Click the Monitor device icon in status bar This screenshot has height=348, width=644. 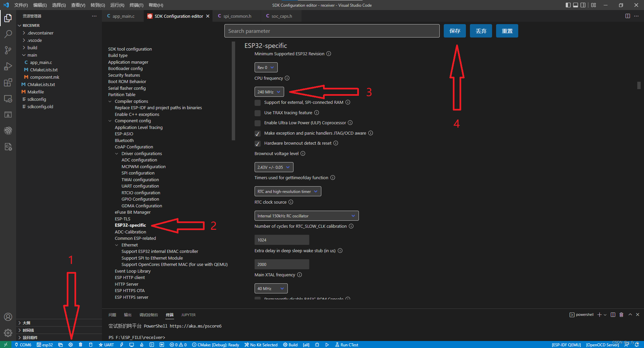coord(131,345)
